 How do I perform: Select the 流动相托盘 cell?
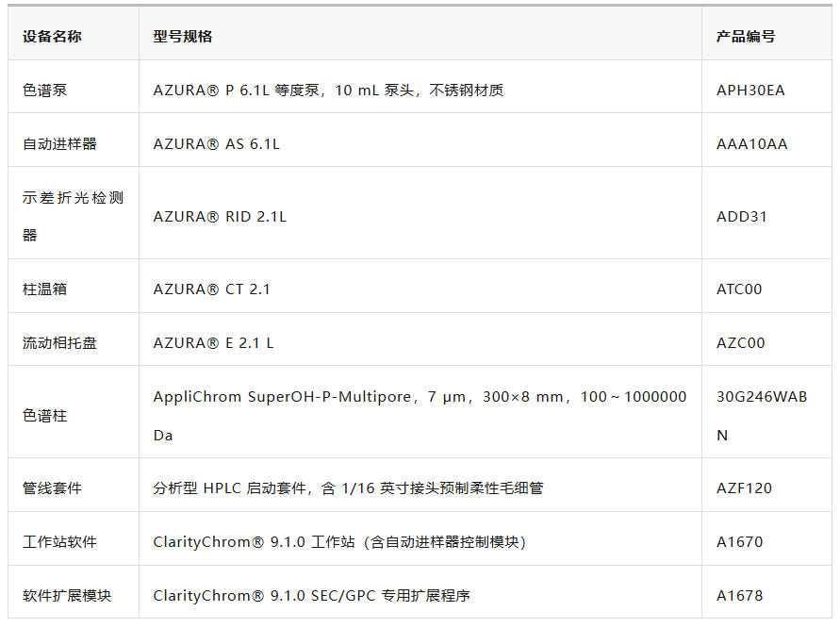coord(74,339)
